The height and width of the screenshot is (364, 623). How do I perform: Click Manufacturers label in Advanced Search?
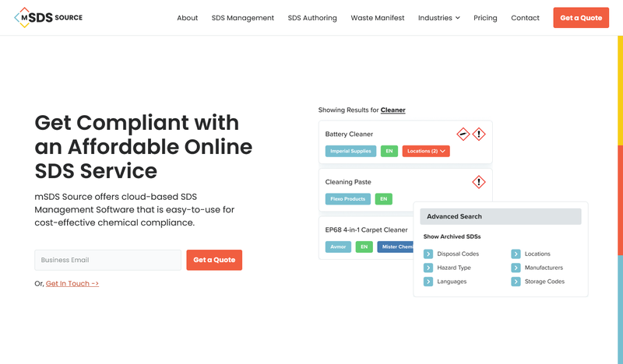click(544, 268)
